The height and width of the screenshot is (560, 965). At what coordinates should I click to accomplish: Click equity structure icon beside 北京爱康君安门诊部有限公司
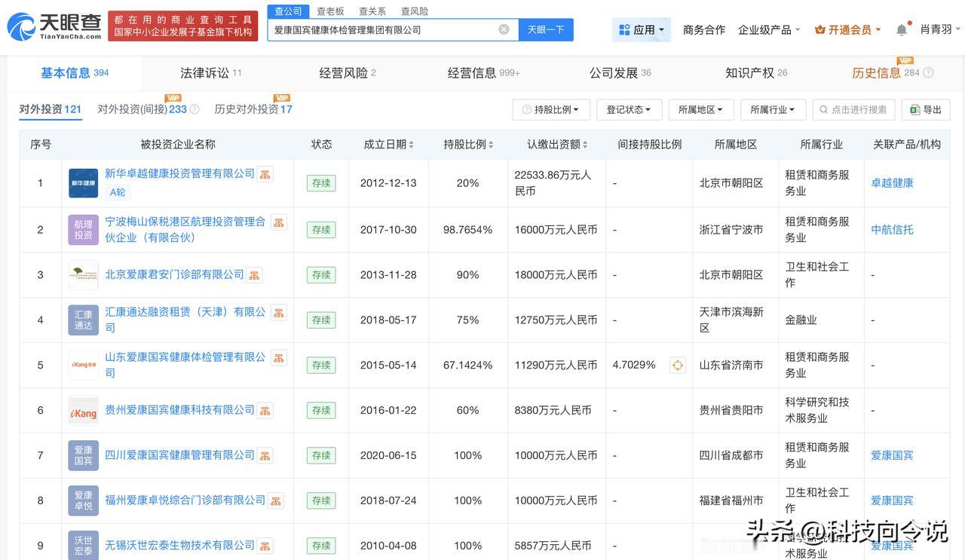(254, 275)
